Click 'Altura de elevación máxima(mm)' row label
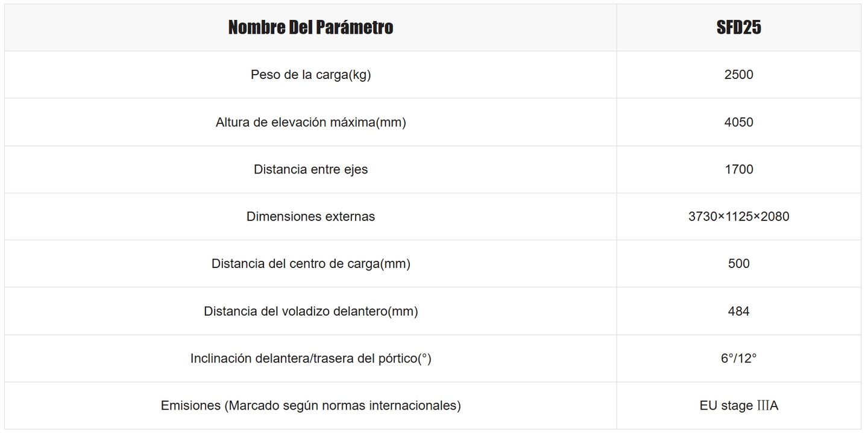 coord(310,122)
